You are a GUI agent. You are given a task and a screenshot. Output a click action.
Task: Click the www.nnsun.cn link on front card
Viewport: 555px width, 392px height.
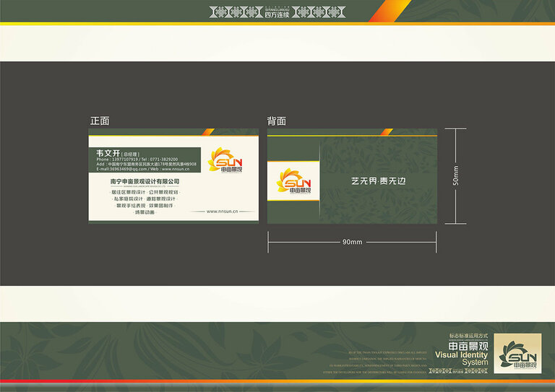pos(228,212)
